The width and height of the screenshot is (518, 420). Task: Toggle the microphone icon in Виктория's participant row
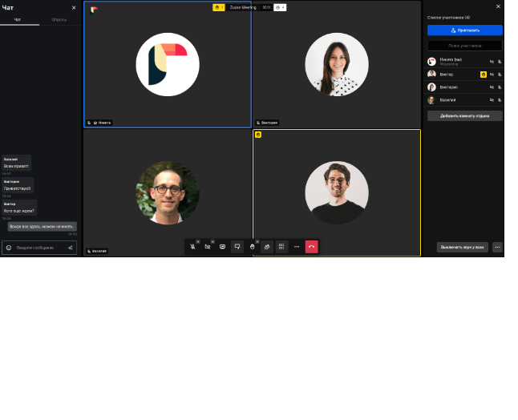click(x=500, y=87)
